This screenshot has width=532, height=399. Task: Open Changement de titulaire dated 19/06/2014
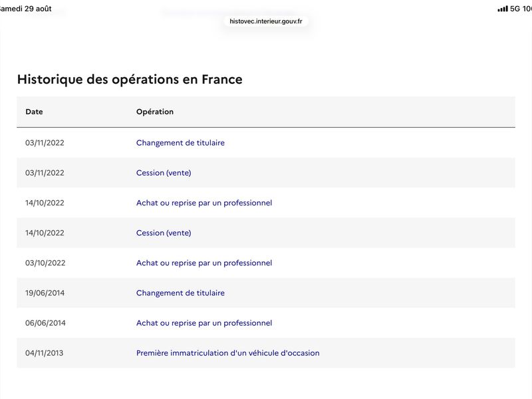pos(180,293)
